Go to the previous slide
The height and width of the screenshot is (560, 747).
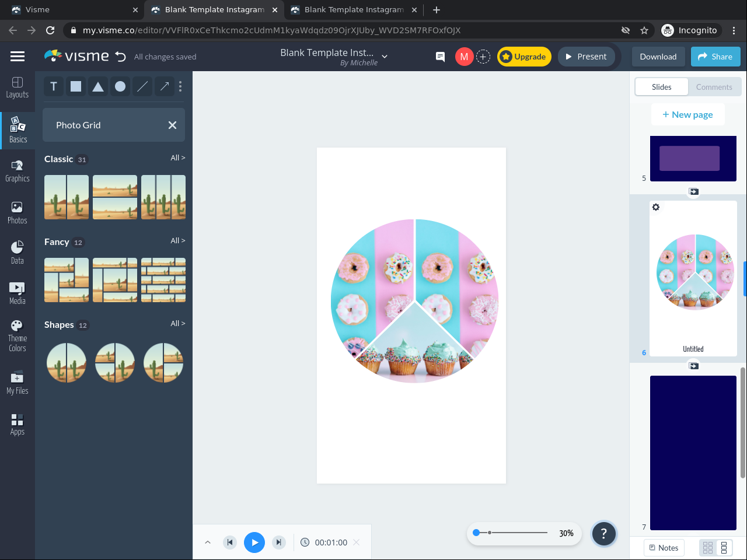230,542
